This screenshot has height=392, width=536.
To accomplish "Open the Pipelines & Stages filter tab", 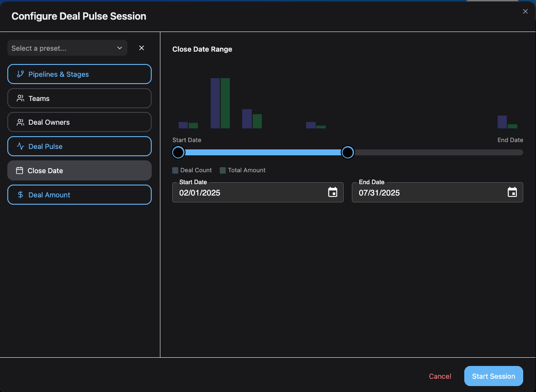I will click(x=80, y=74).
